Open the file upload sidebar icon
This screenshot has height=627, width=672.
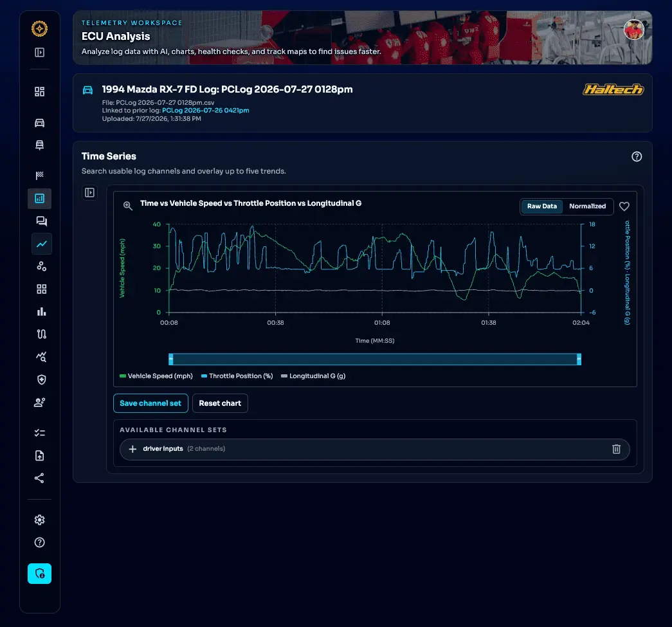coord(39,455)
